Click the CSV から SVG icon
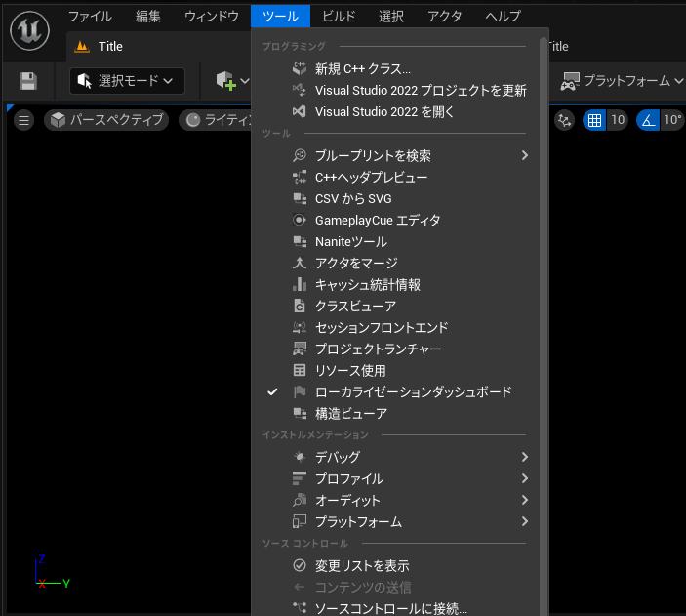The image size is (686, 616). pos(300,198)
